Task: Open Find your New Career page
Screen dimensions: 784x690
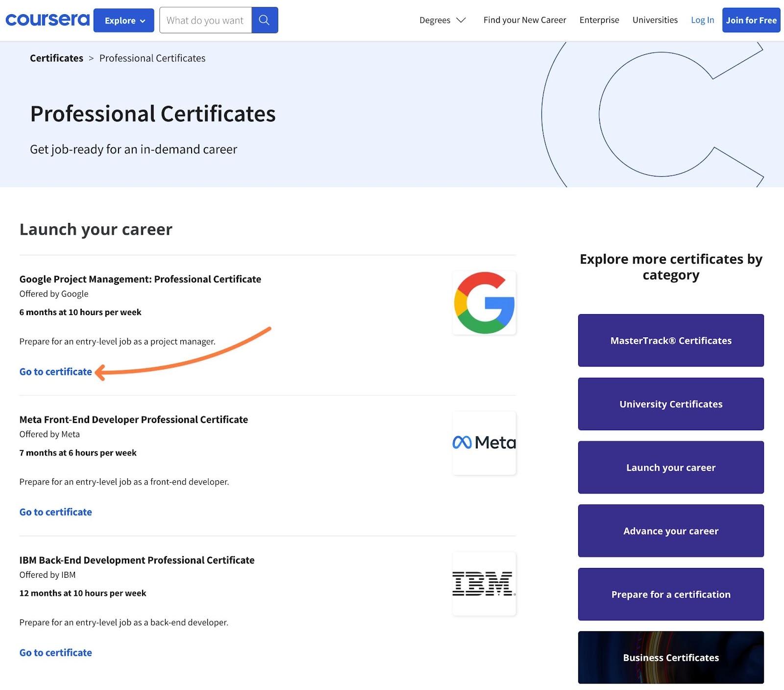Action: coord(524,20)
